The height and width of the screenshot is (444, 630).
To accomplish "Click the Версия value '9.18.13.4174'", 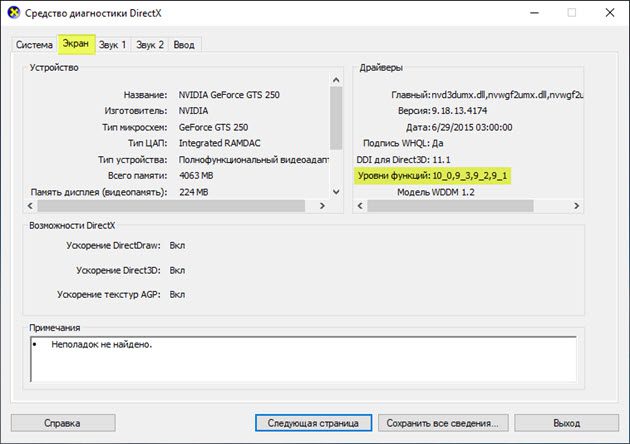I will (x=459, y=111).
